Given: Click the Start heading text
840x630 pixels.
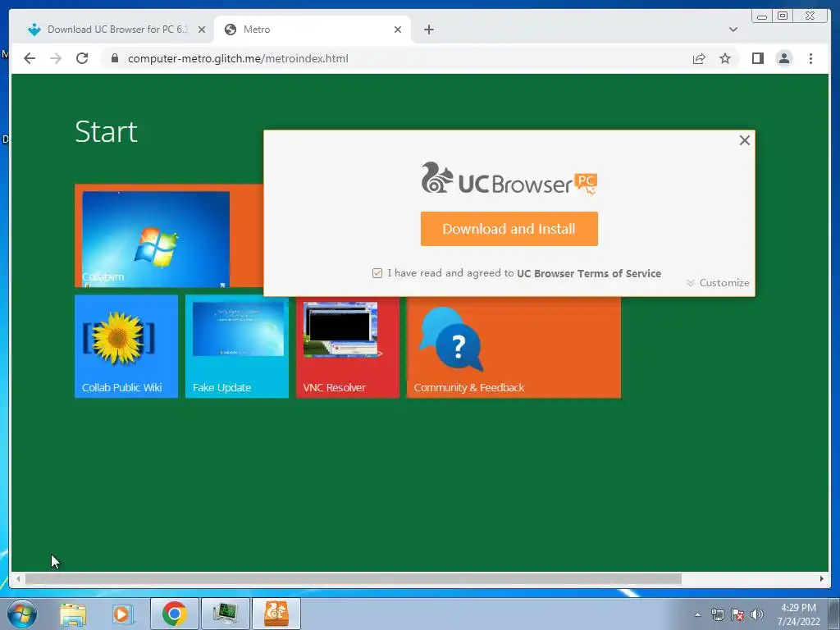Looking at the screenshot, I should (x=106, y=131).
